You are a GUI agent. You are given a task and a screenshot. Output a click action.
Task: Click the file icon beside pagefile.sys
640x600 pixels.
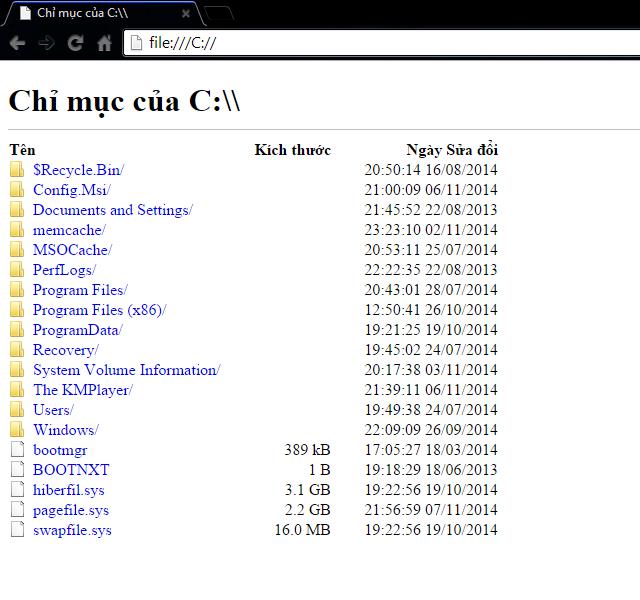17,510
